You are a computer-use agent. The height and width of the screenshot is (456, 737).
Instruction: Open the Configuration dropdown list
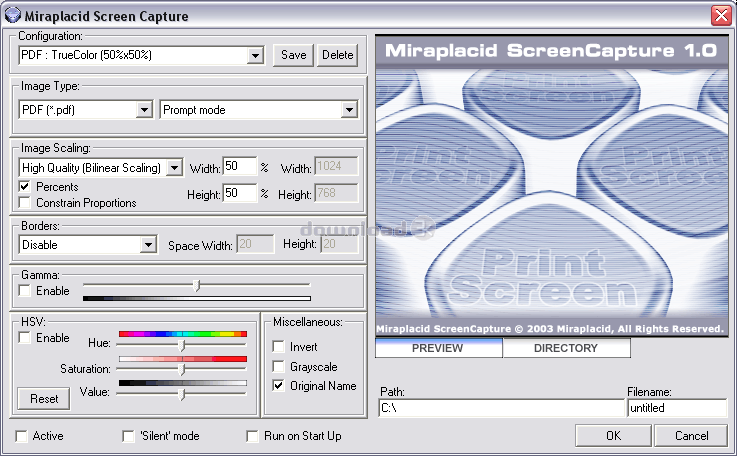255,55
